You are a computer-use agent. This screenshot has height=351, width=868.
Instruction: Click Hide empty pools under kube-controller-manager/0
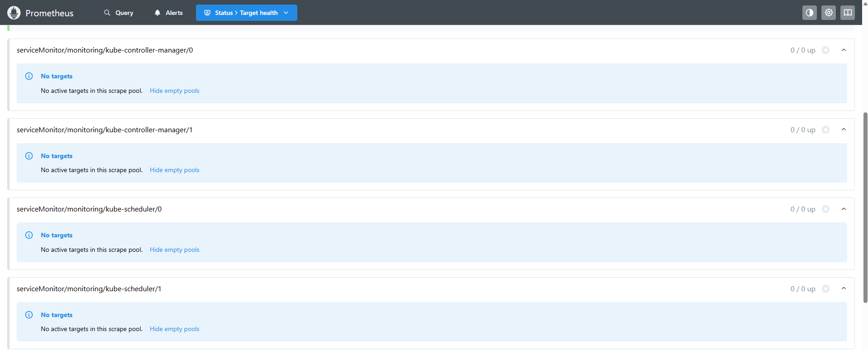pos(174,91)
